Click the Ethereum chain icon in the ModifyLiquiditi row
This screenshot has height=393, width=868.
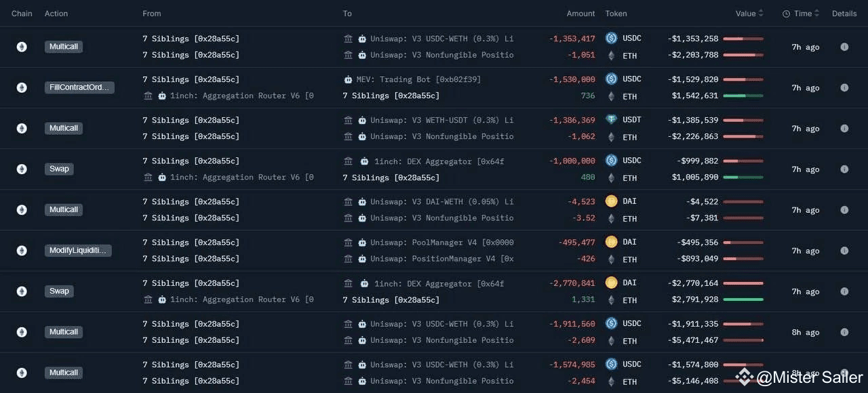click(x=22, y=251)
